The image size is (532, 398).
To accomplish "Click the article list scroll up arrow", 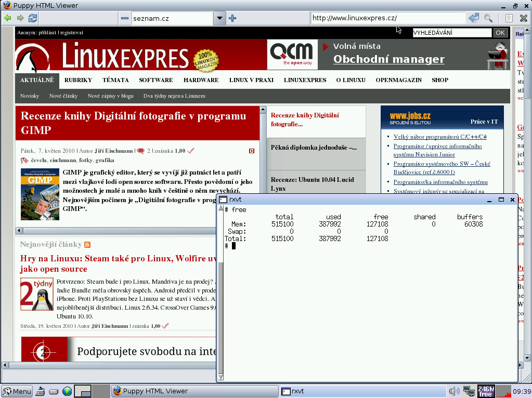I will 263,110.
